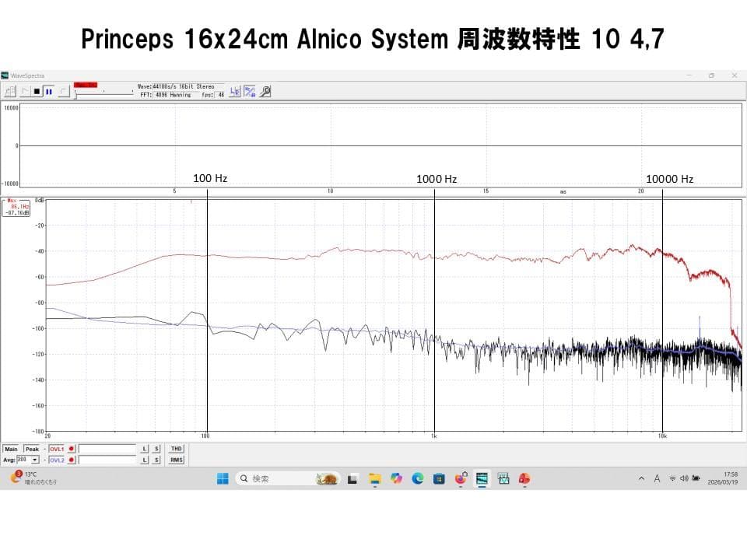This screenshot has height=560, width=747.
Task: Open Microsoft Edge from the taskbar
Action: [x=418, y=478]
